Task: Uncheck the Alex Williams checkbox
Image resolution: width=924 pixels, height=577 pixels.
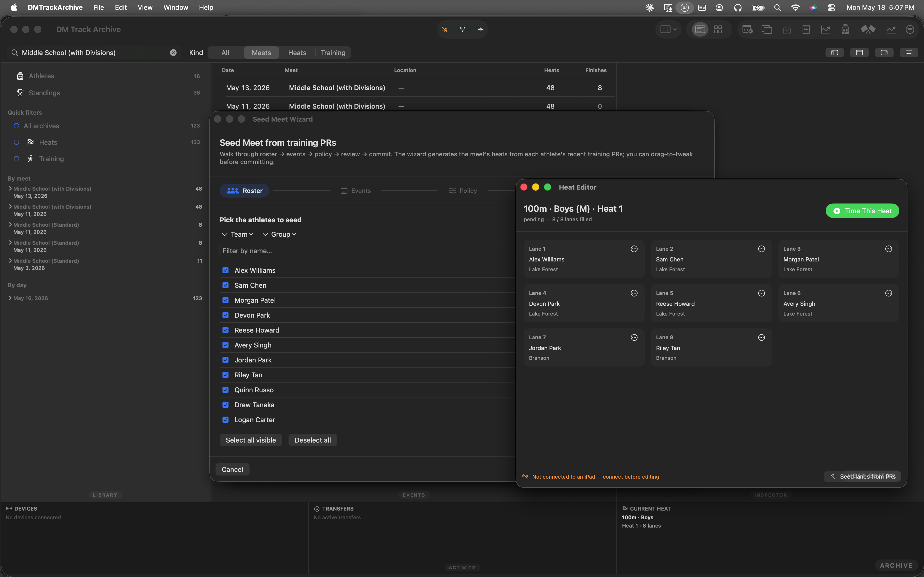Action: 226,270
